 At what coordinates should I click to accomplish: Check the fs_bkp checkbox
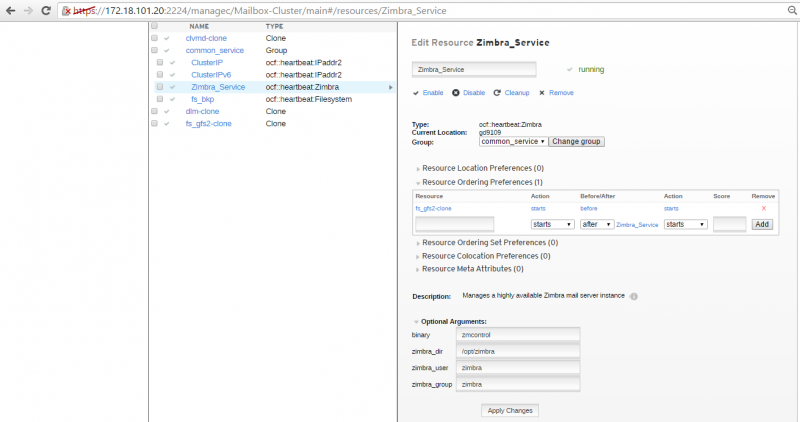click(x=160, y=100)
